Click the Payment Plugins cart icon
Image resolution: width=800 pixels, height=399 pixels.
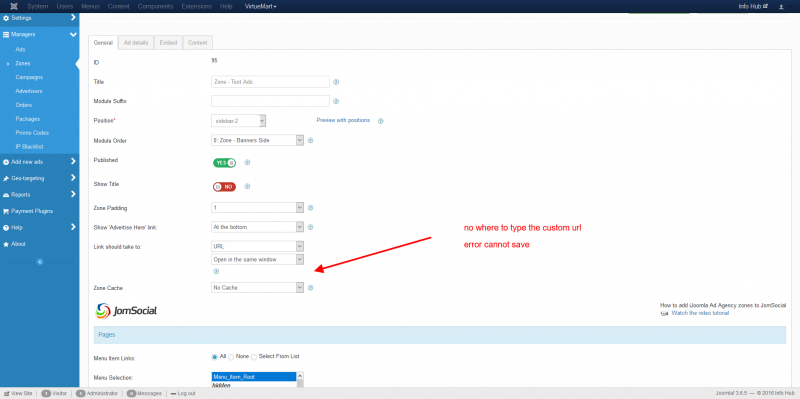coord(6,211)
